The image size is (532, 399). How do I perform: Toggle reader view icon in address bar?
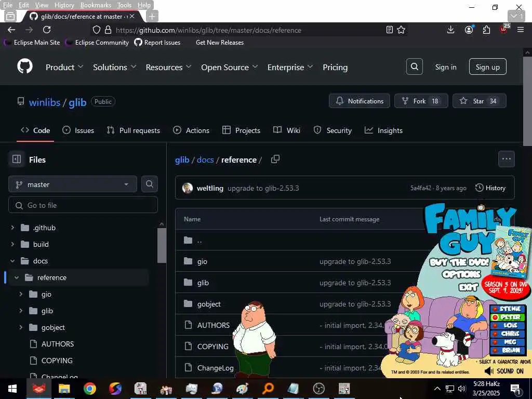click(390, 30)
